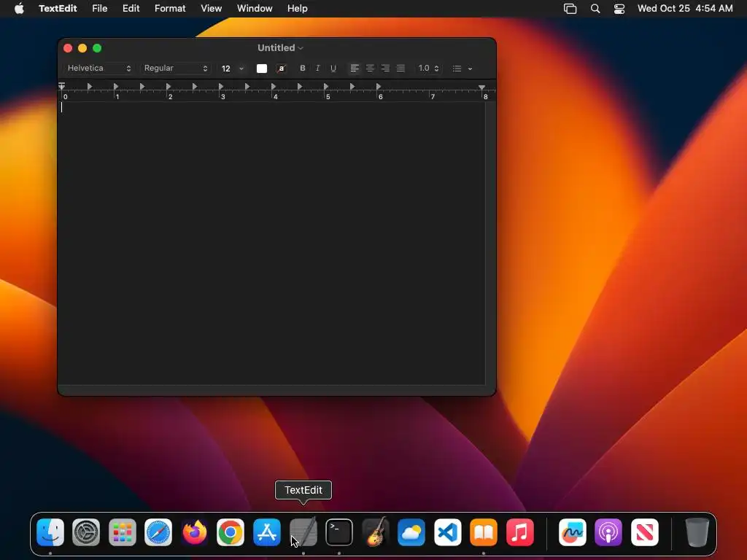Open the Window menu
This screenshot has width=747, height=560.
pos(255,8)
